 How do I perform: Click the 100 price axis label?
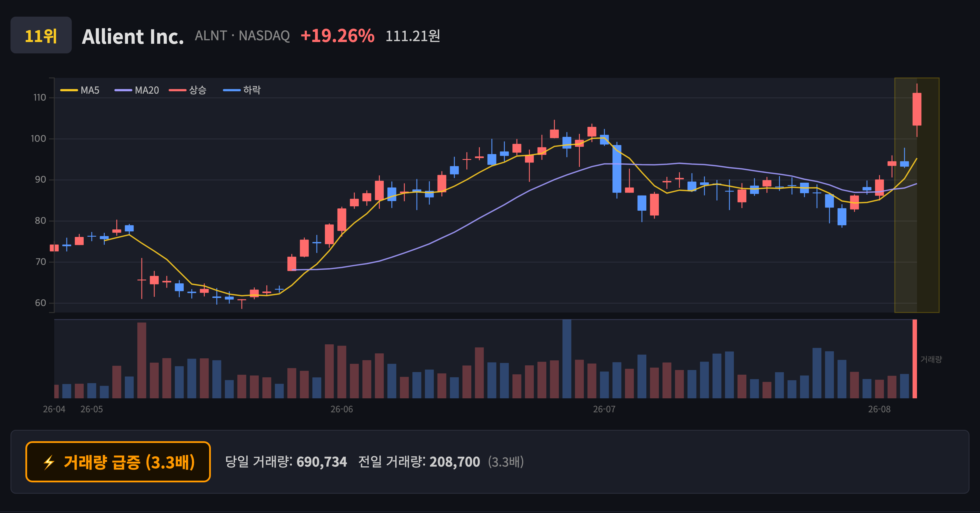38,139
